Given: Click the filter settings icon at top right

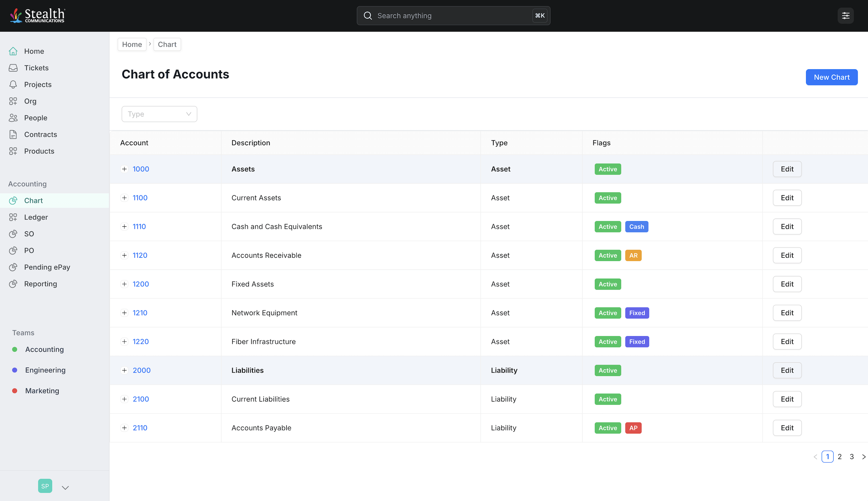Looking at the screenshot, I should 846,16.
